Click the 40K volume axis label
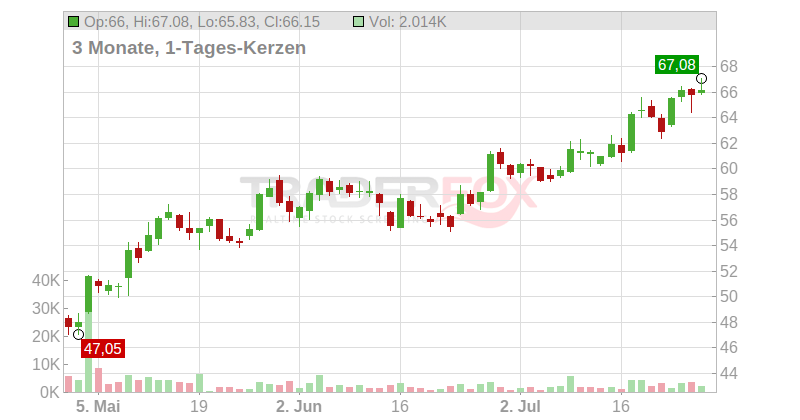The image size is (800, 420). (x=46, y=281)
